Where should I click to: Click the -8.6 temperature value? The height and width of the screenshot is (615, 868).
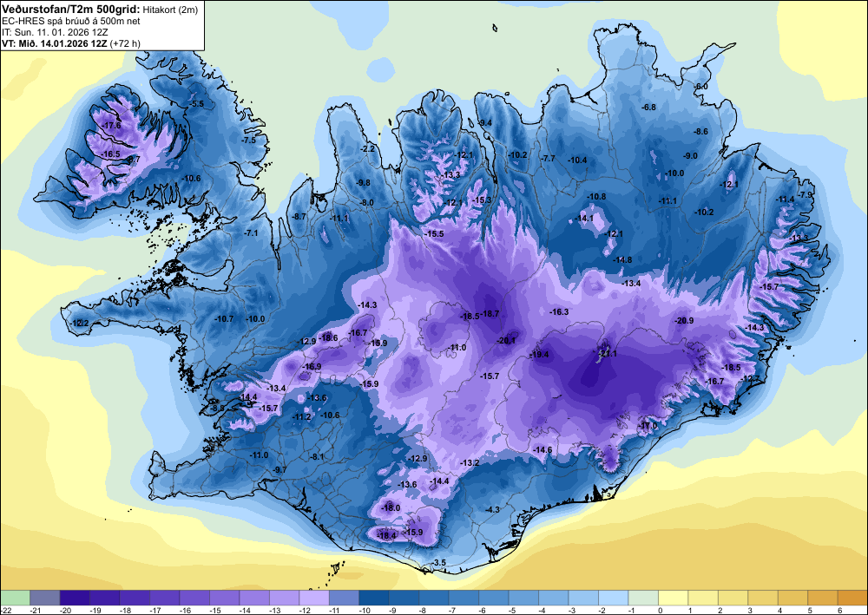click(700, 132)
